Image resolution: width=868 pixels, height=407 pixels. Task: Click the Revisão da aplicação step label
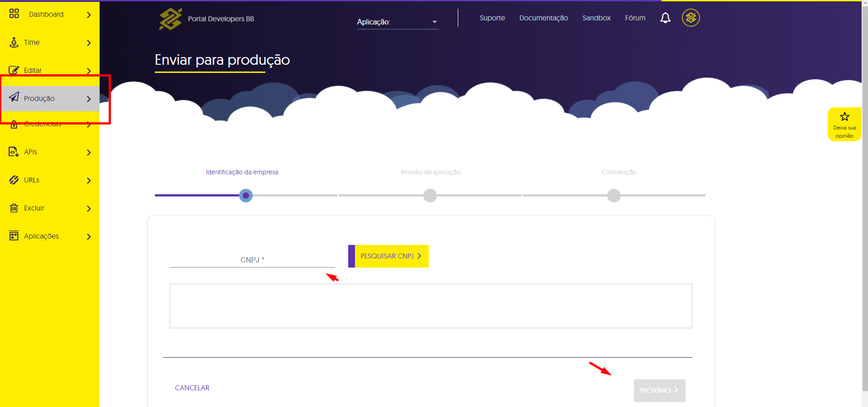click(x=431, y=172)
